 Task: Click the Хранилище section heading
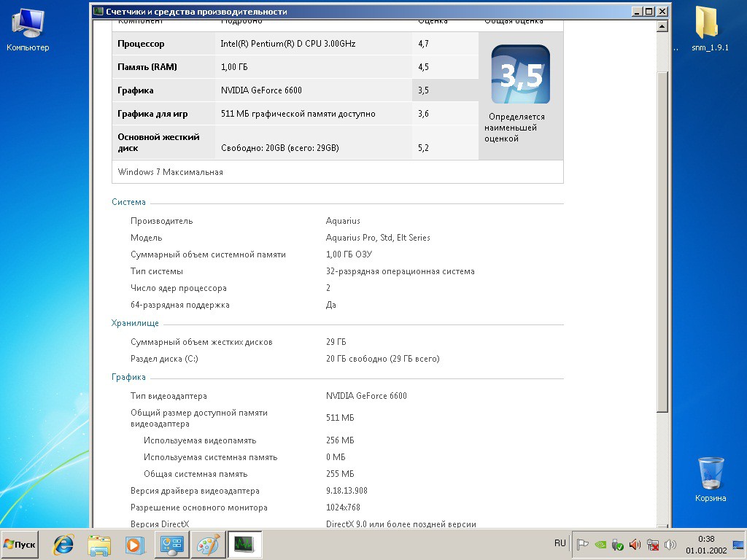pyautogui.click(x=135, y=323)
